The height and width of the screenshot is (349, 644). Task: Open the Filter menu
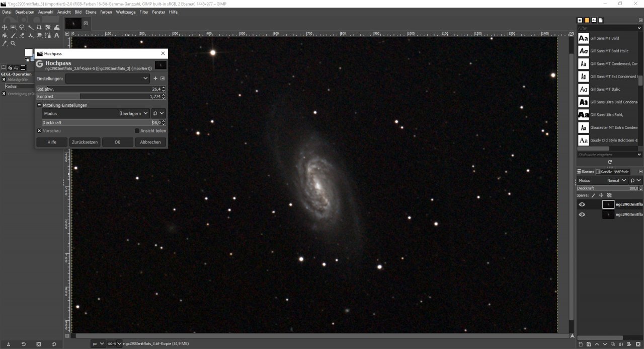pyautogui.click(x=144, y=12)
